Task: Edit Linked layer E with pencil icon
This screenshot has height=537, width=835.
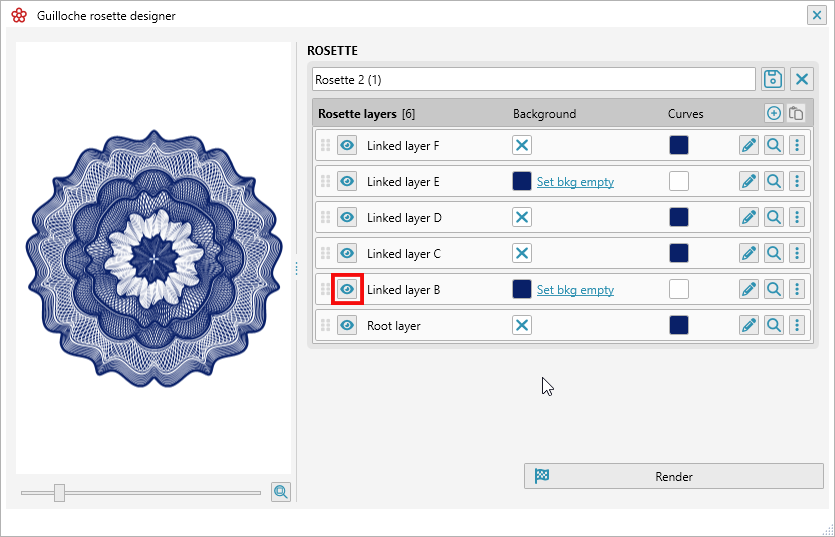Action: pyautogui.click(x=749, y=181)
